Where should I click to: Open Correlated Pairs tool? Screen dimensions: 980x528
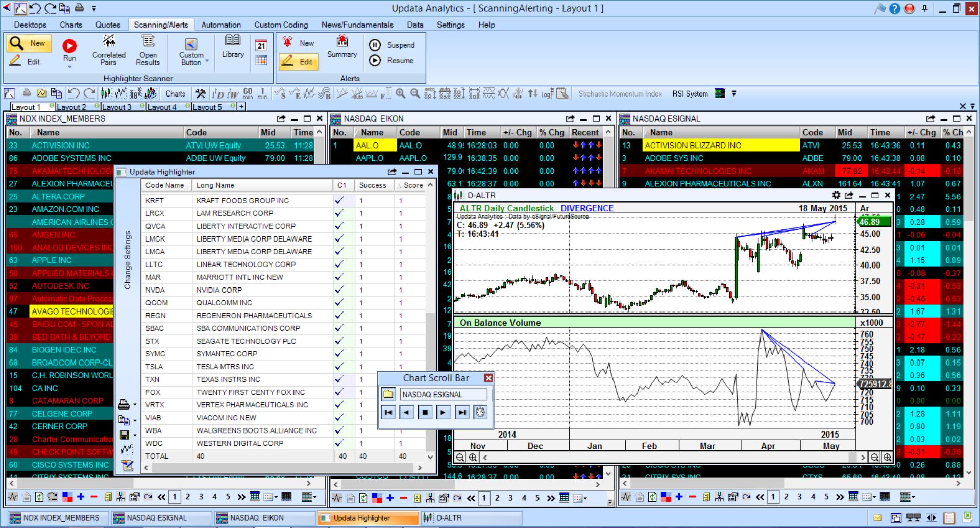point(108,51)
